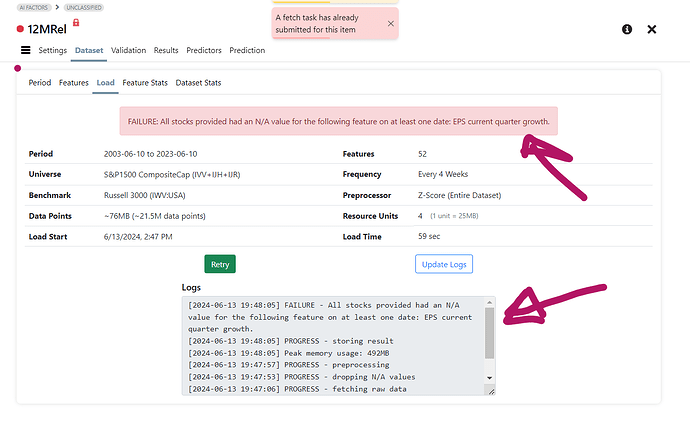This screenshot has height=444, width=690.
Task: Show the Dataset Stats sub-tab
Action: tap(199, 83)
